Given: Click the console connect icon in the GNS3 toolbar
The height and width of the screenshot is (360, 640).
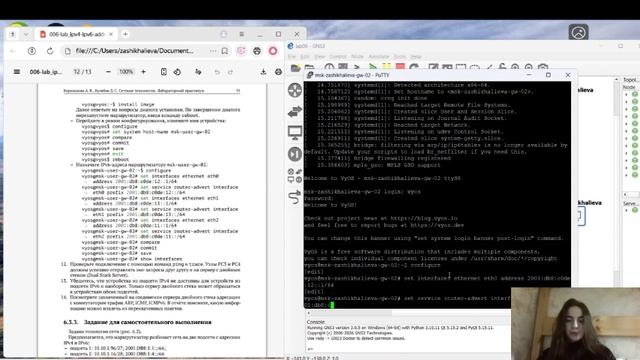Looking at the screenshot, I should pyautogui.click(x=357, y=67).
